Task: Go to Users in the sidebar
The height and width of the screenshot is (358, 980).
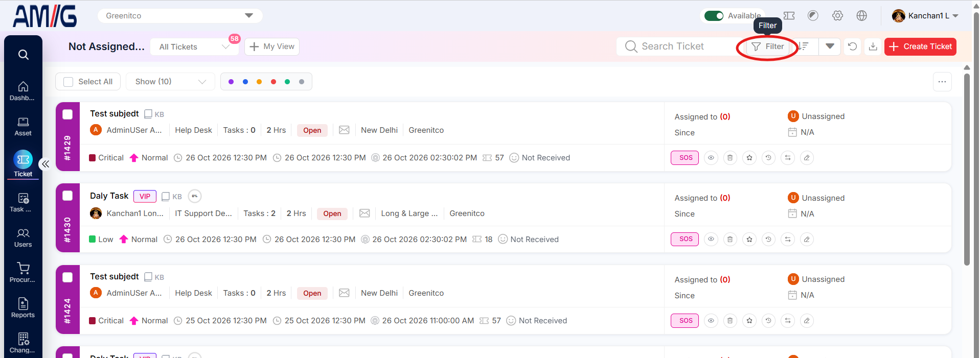Action: (x=23, y=237)
